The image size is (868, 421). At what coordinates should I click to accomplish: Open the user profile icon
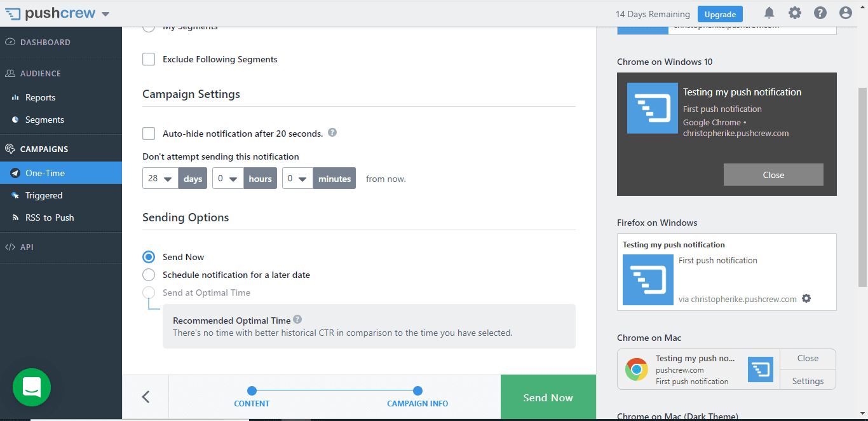[x=845, y=13]
